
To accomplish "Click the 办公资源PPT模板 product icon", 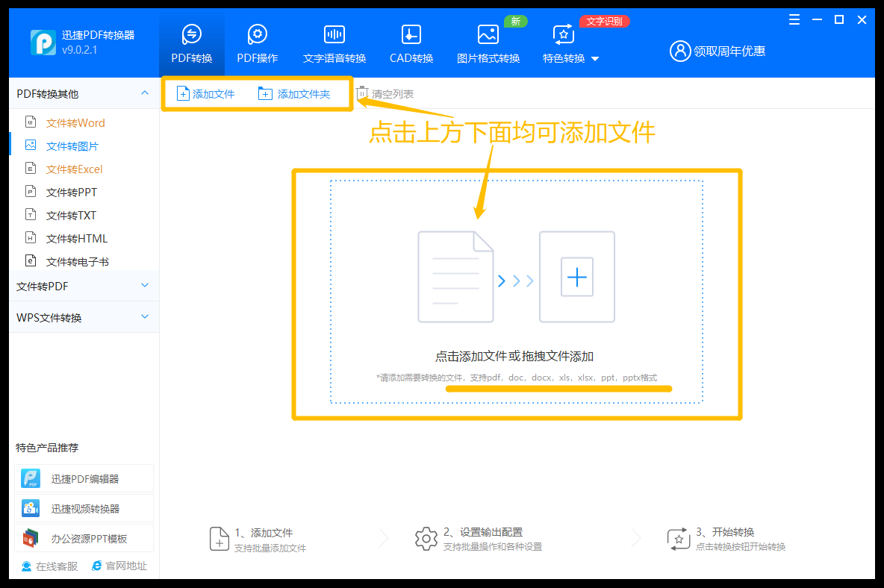I will pyautogui.click(x=31, y=539).
